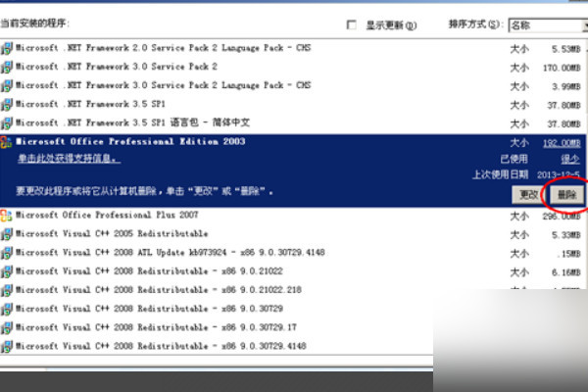Click the 删除 button

click(x=566, y=195)
